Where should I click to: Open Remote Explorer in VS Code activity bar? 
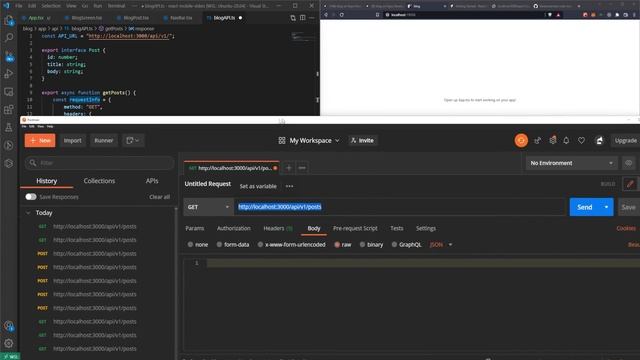(9, 92)
